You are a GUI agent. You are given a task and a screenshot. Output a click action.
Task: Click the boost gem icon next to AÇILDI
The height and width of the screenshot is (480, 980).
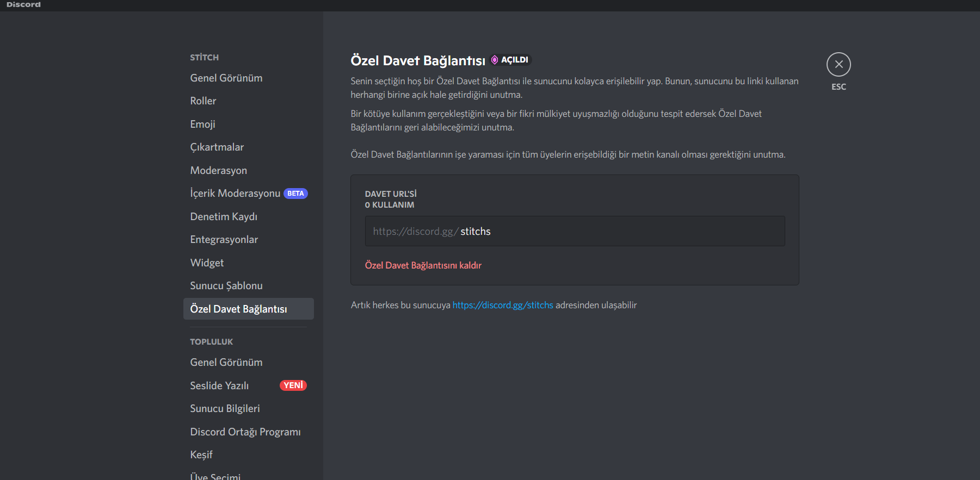pyautogui.click(x=495, y=60)
